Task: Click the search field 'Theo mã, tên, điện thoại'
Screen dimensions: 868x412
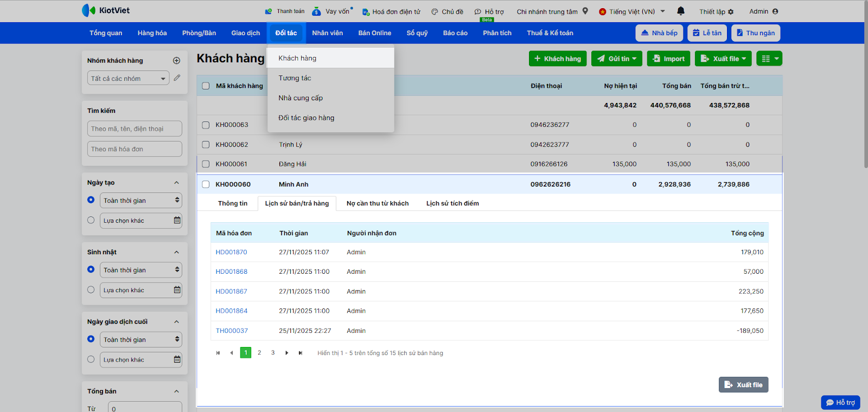Action: click(135, 129)
